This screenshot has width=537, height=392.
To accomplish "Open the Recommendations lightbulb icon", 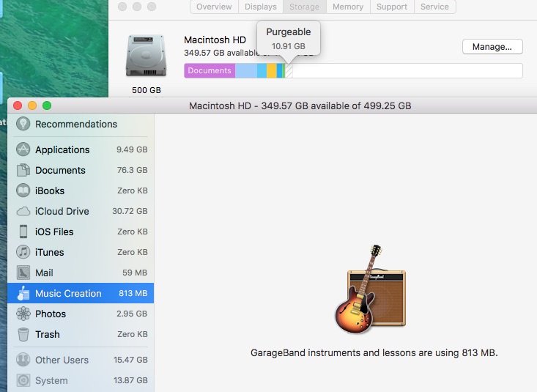I will (23, 124).
